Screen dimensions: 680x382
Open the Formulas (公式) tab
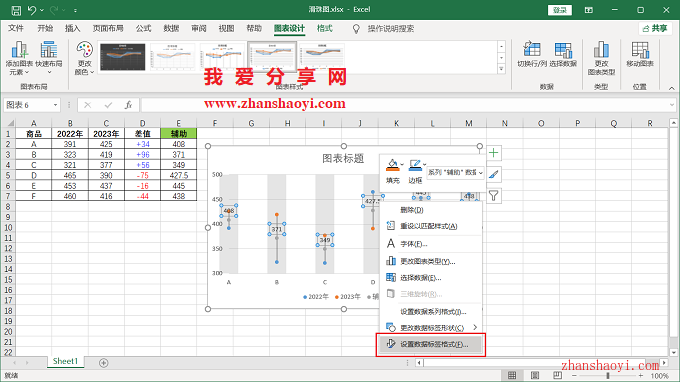[x=143, y=29]
